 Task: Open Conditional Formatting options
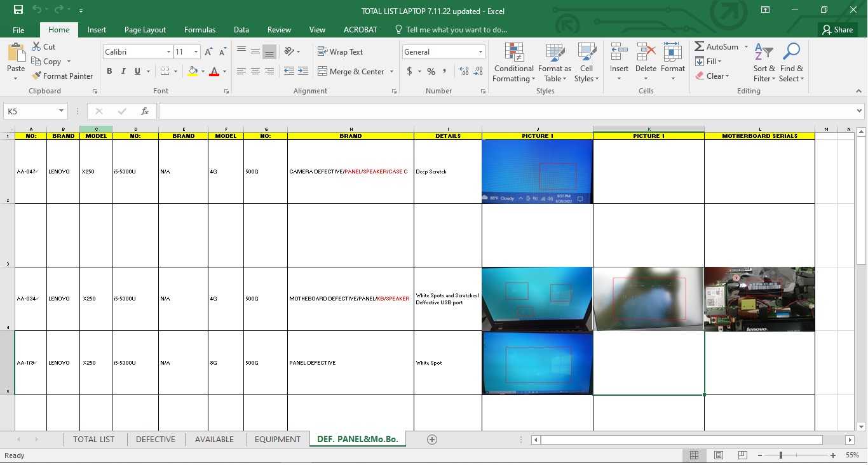pyautogui.click(x=513, y=63)
